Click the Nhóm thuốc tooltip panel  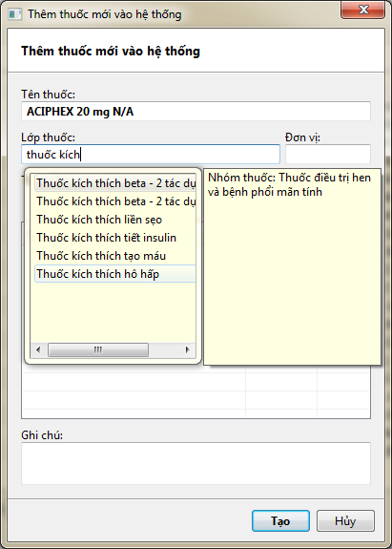(x=292, y=266)
